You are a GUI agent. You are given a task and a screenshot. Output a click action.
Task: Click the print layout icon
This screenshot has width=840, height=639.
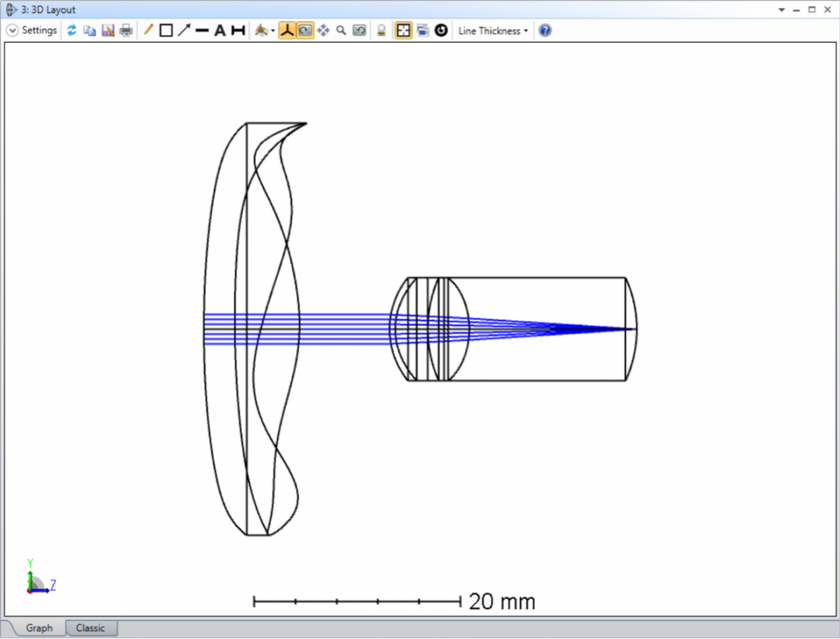coord(125,30)
